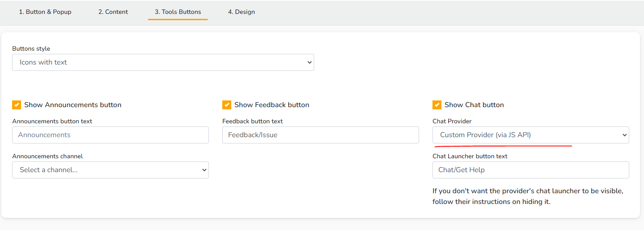
Task: Switch to the Button & Popup tab
Action: [x=45, y=12]
